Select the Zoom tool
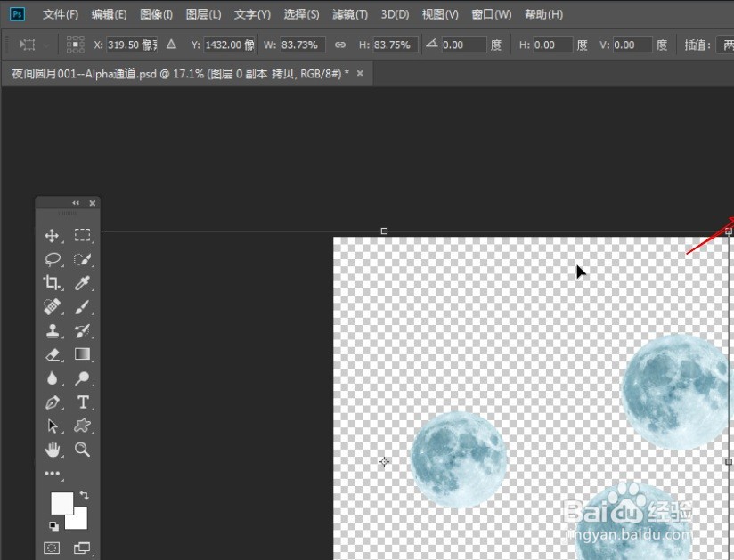This screenshot has width=734, height=560. click(x=82, y=450)
